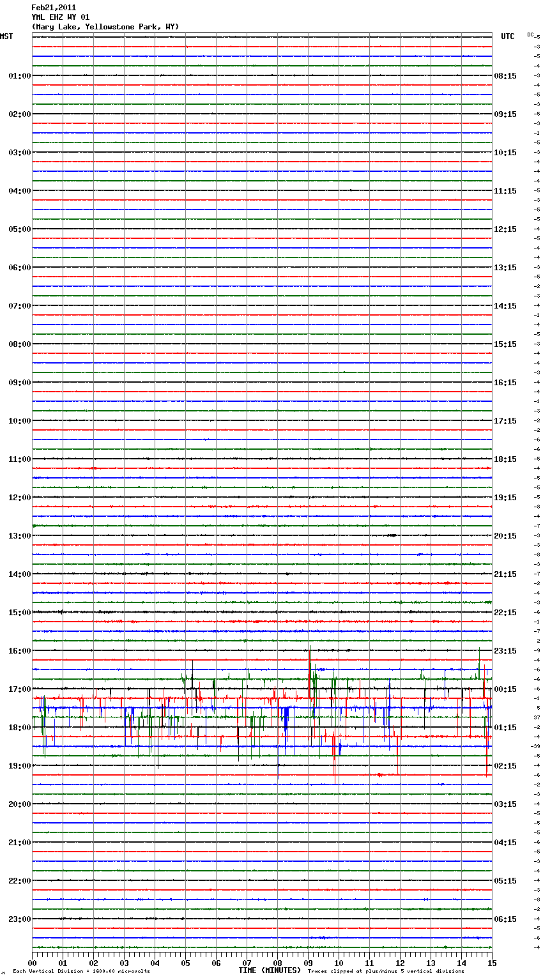Click the 23:15 UTC time label

click(505, 651)
